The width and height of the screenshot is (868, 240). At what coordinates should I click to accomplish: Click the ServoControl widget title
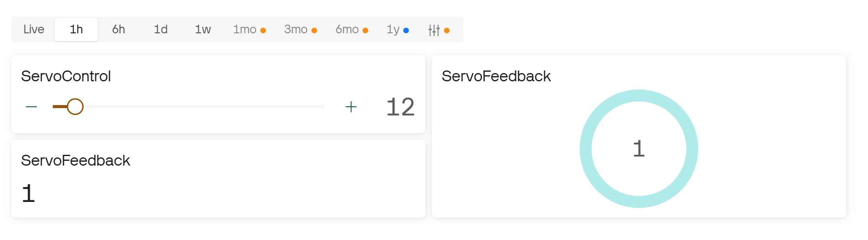[x=66, y=76]
